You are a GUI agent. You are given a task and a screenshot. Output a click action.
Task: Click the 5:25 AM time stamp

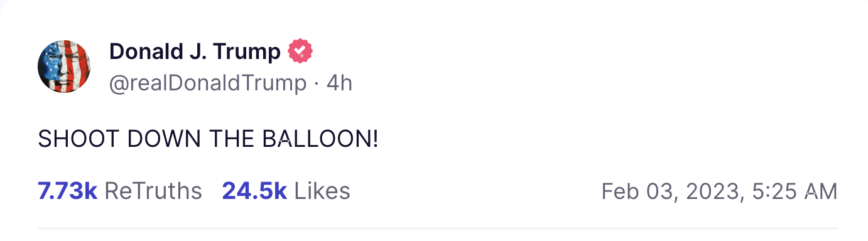[x=794, y=191]
